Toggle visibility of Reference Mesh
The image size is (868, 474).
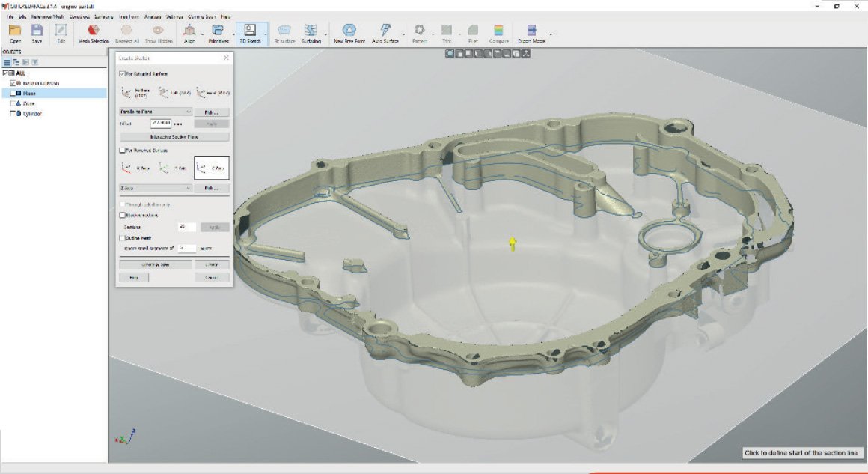pyautogui.click(x=12, y=83)
